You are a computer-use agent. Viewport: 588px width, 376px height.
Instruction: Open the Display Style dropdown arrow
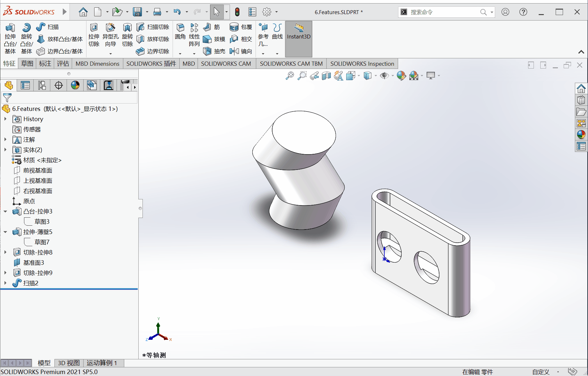(x=376, y=76)
